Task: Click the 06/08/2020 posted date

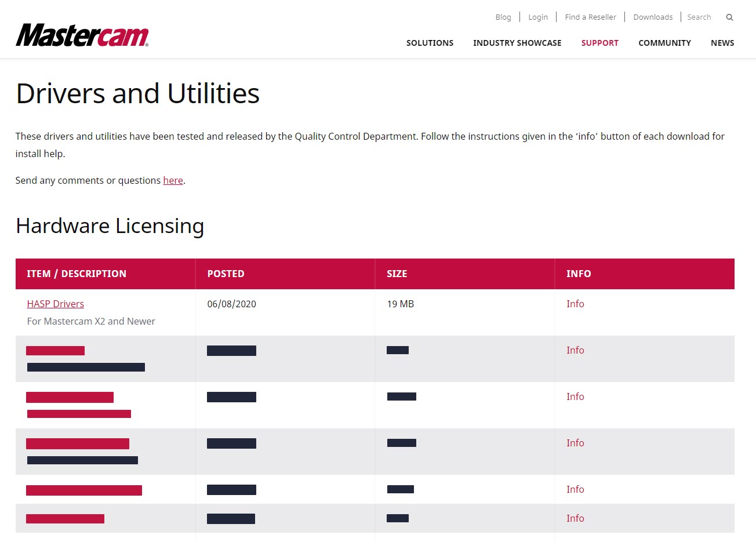Action: point(231,304)
